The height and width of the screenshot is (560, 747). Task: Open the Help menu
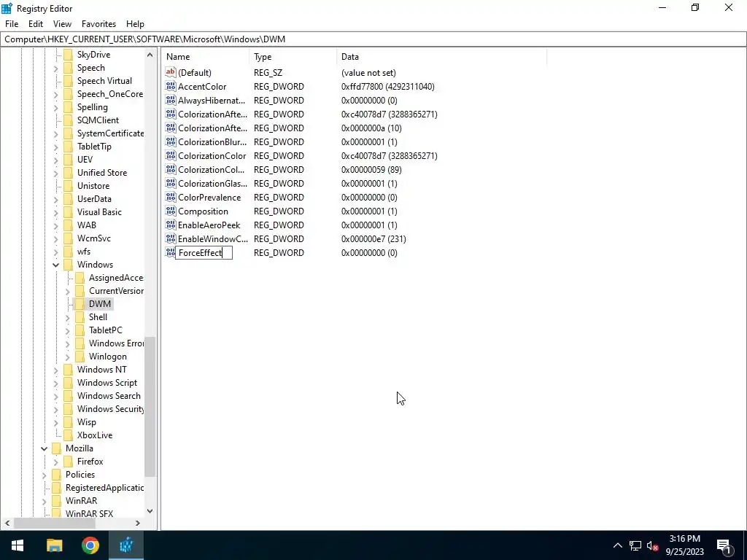click(x=135, y=24)
